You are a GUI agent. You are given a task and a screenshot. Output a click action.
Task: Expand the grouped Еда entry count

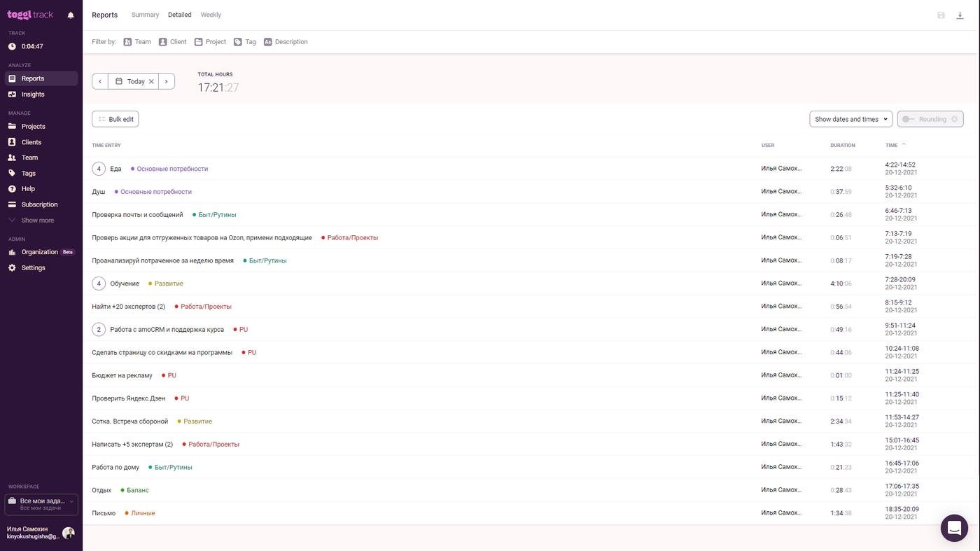click(x=99, y=169)
